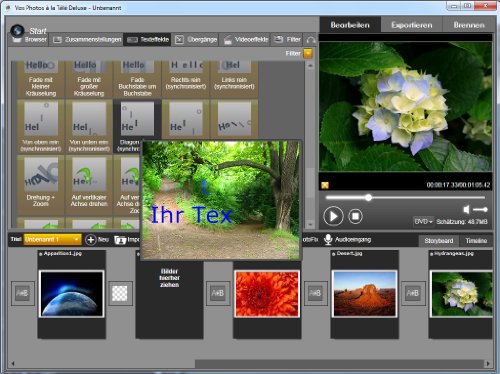Select the Von unten rein text effect
The height and width of the screenshot is (374, 500).
(89, 126)
